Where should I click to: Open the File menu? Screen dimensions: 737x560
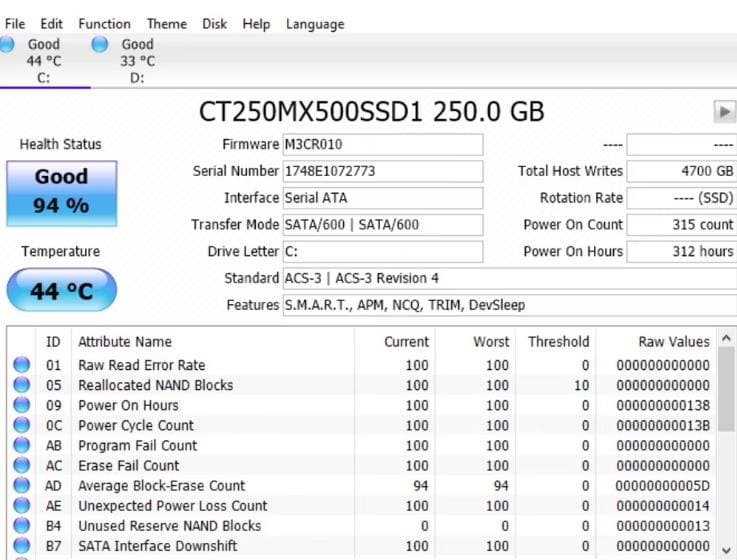15,24
